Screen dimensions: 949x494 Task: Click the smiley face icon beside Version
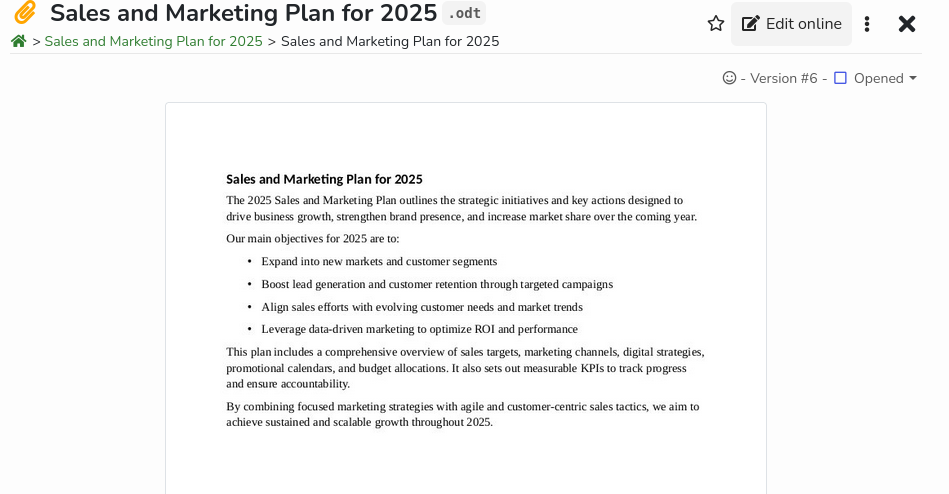click(x=729, y=78)
